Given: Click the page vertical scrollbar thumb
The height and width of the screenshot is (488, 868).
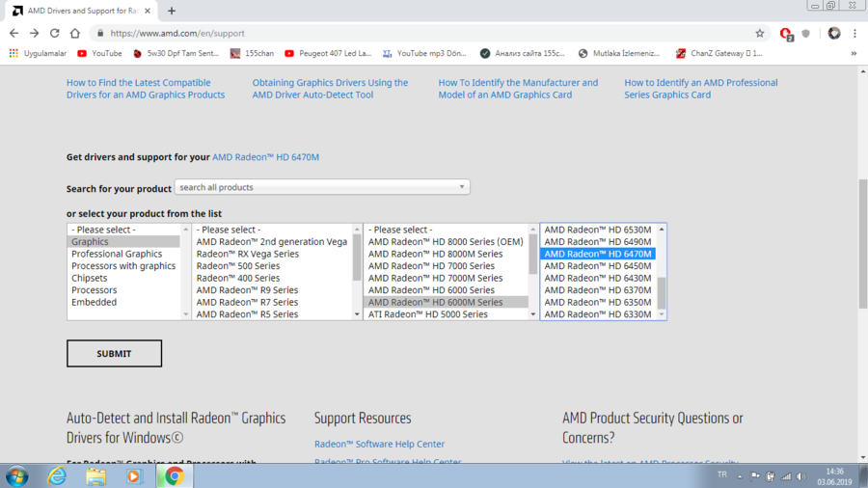Looking at the screenshot, I should tap(863, 243).
